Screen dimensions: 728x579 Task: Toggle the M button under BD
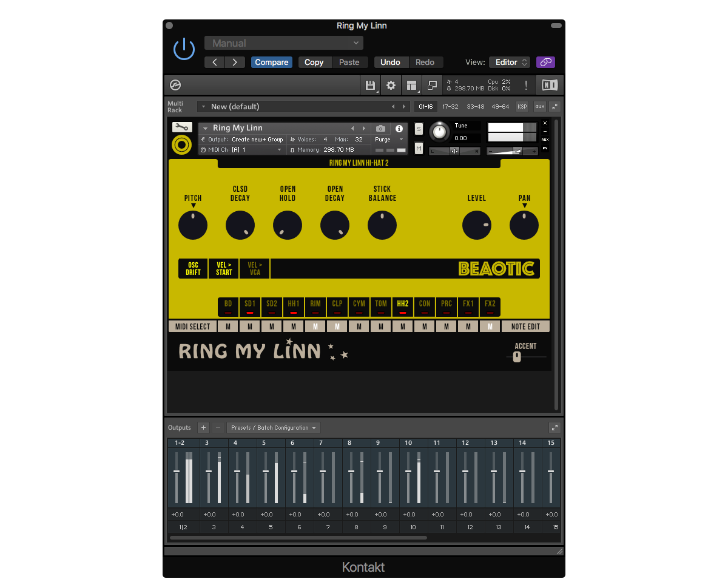pyautogui.click(x=228, y=327)
